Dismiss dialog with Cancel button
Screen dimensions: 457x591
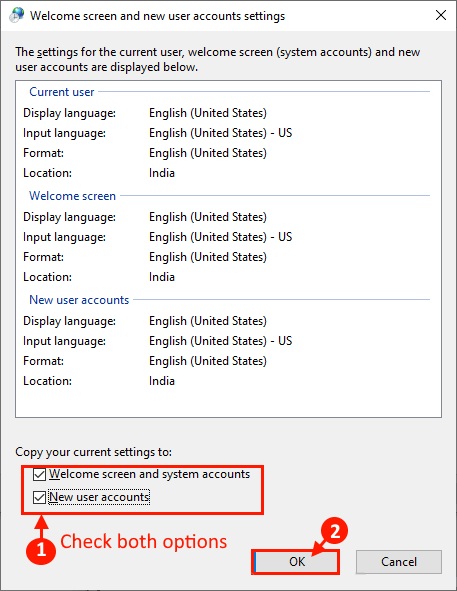click(x=399, y=562)
